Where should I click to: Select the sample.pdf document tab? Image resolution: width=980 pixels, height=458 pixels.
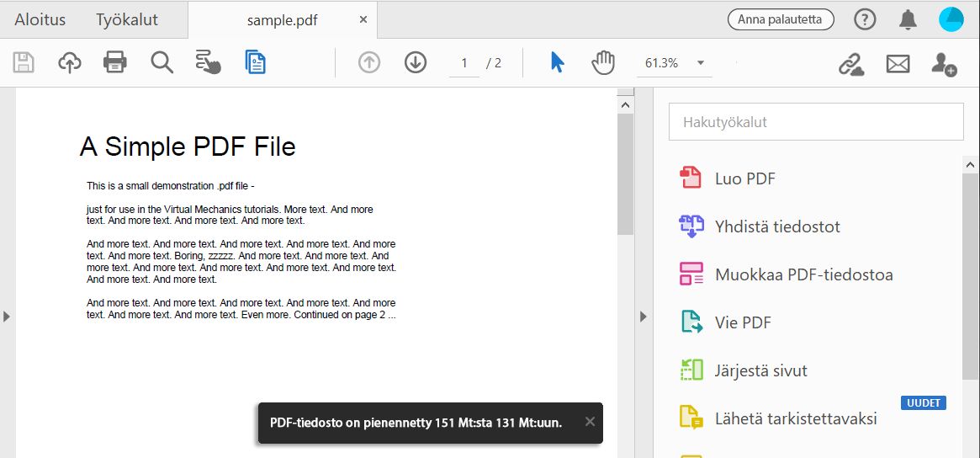click(283, 20)
